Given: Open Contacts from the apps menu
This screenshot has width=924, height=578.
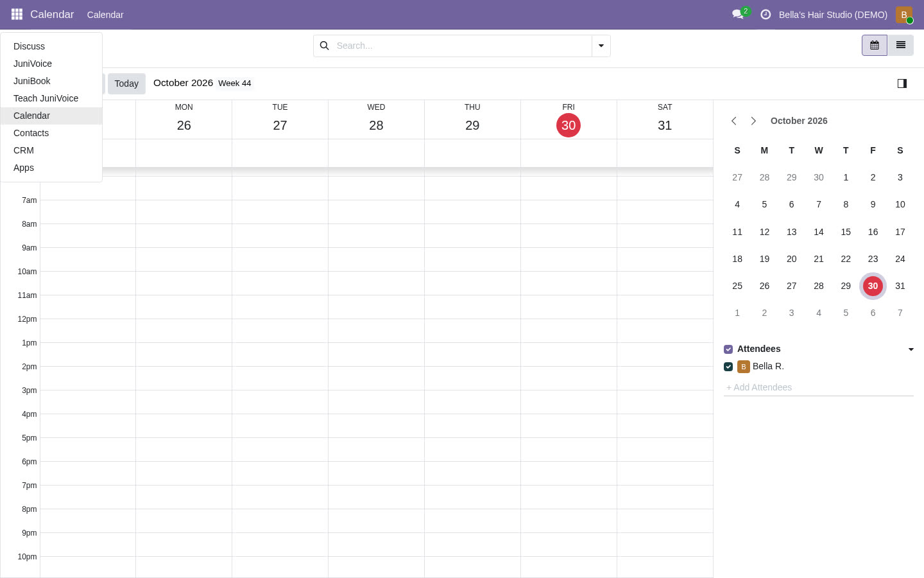Looking at the screenshot, I should pos(51,133).
